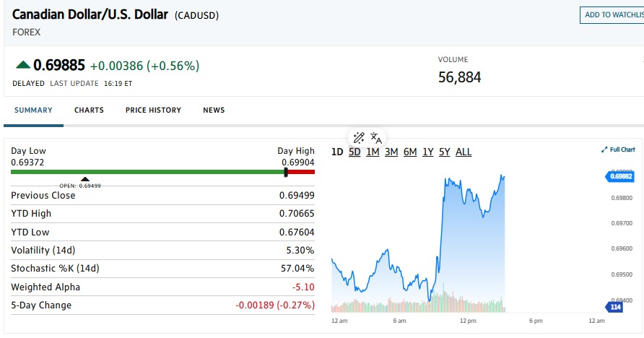This screenshot has height=338, width=644.
Task: Show the 1Y chart range
Action: (428, 152)
